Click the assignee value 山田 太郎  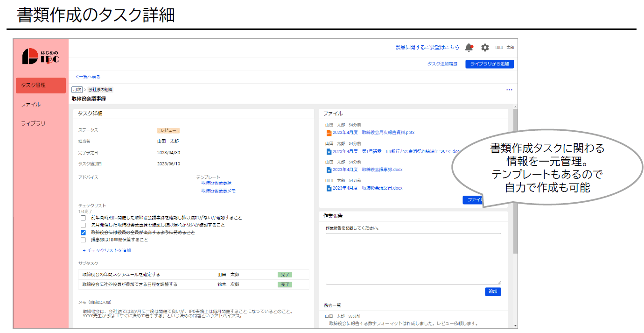coord(168,141)
